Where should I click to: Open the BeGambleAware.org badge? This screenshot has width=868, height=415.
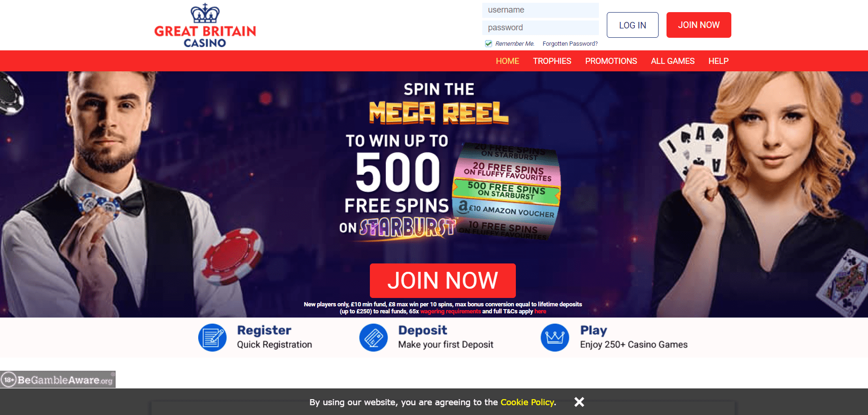[x=58, y=380]
